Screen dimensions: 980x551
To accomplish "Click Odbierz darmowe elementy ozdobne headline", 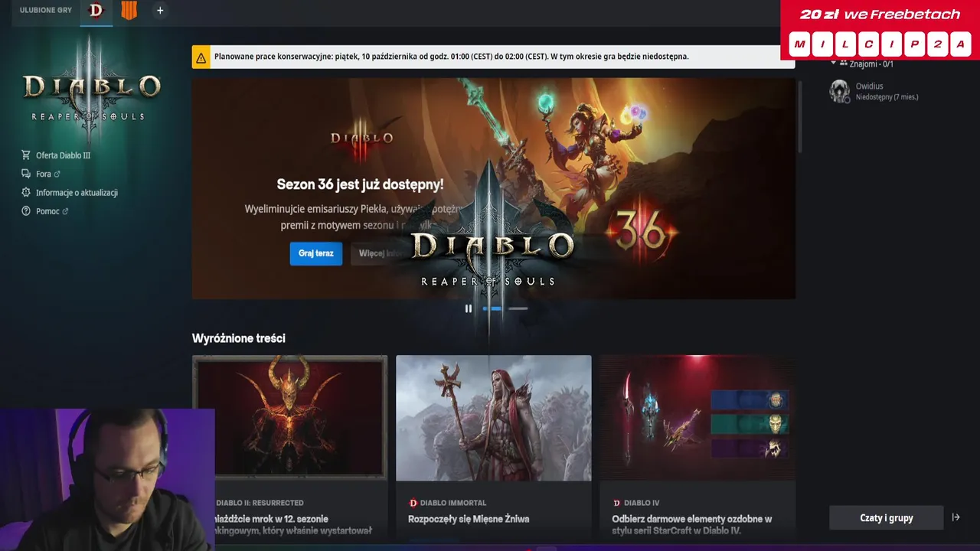I will click(x=691, y=525).
